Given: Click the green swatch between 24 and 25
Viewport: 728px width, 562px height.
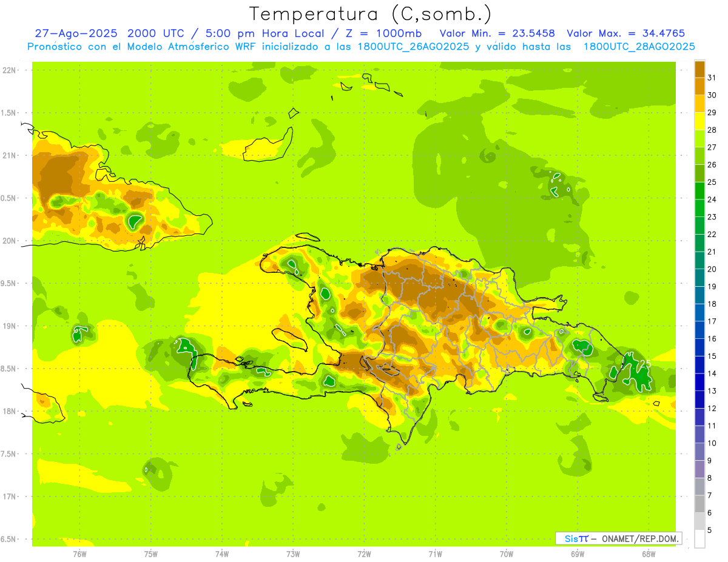Looking at the screenshot, I should click(699, 191).
